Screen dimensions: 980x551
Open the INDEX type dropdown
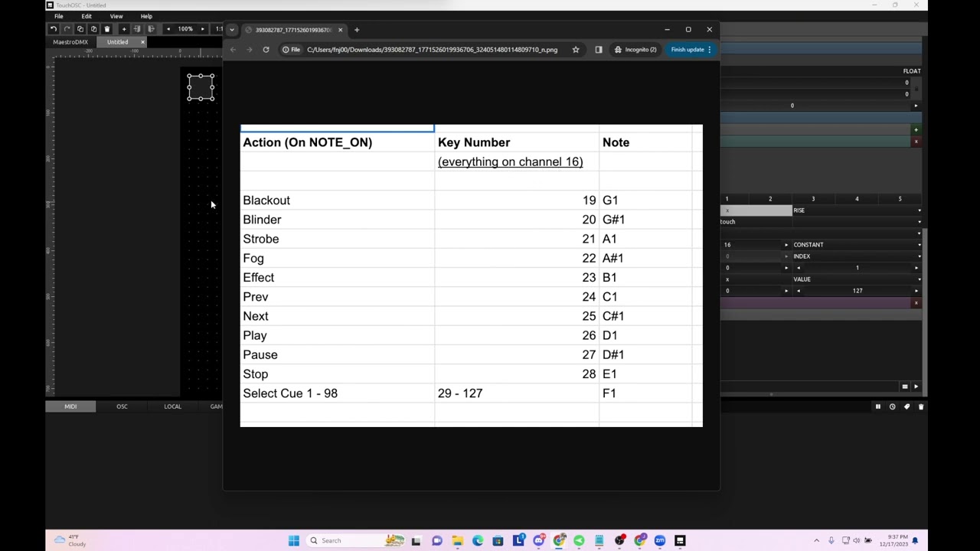click(x=857, y=256)
